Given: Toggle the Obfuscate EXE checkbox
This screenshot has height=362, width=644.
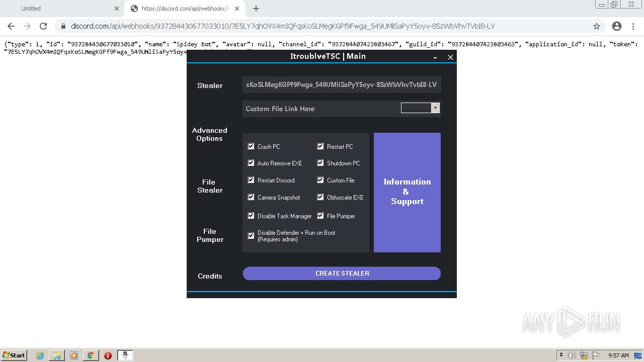Looking at the screenshot, I should pos(320,197).
